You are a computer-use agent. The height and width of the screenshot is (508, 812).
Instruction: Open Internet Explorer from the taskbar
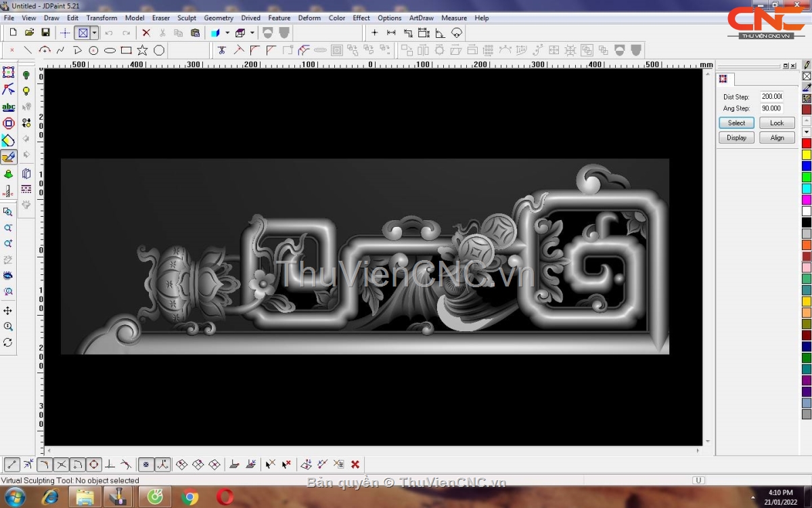[51, 497]
